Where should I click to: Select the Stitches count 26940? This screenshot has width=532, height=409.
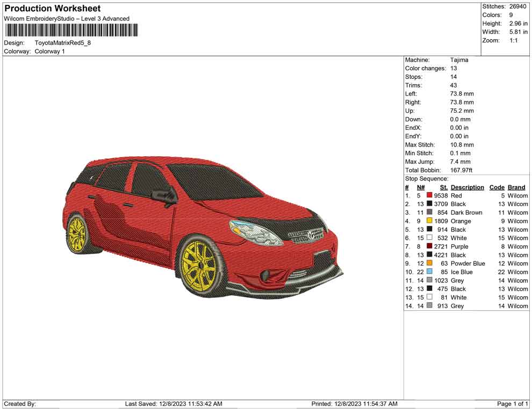point(519,6)
